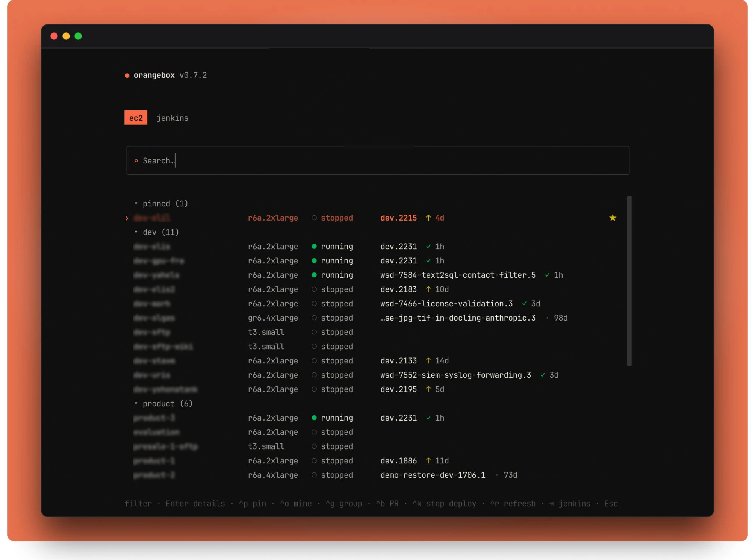This screenshot has width=755, height=560.
Task: Click the up arrow beside dev.2215 4d
Action: point(428,218)
